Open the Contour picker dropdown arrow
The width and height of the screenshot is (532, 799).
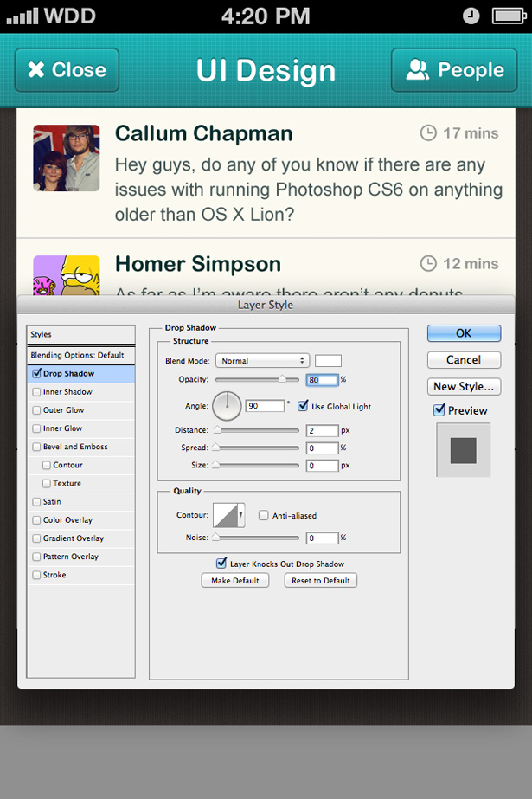[241, 515]
